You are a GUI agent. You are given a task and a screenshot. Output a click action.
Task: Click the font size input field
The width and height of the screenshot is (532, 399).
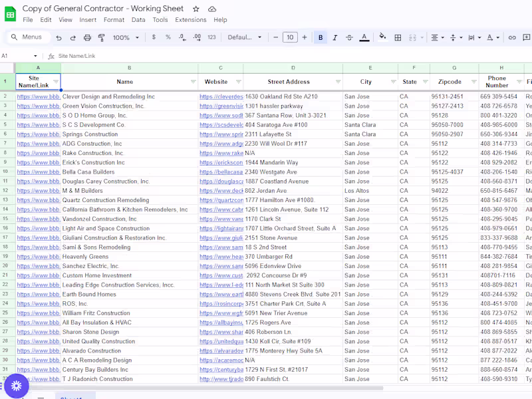[290, 38]
